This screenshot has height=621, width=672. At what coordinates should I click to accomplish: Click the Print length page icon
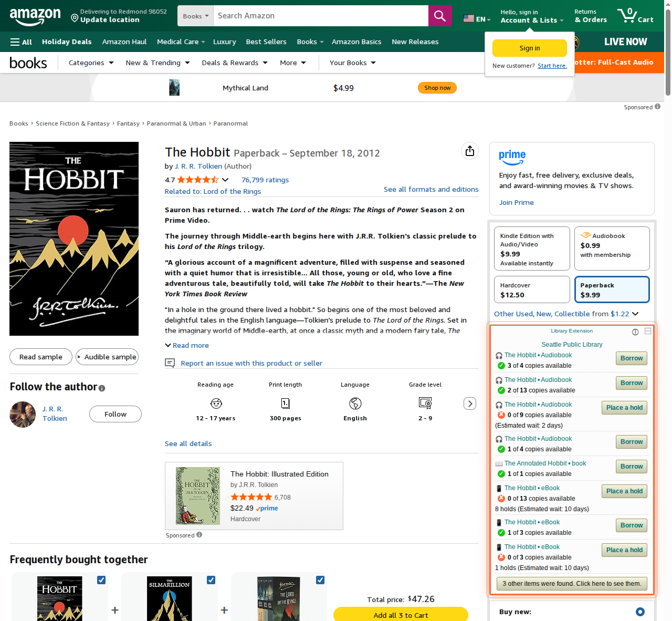pos(286,403)
